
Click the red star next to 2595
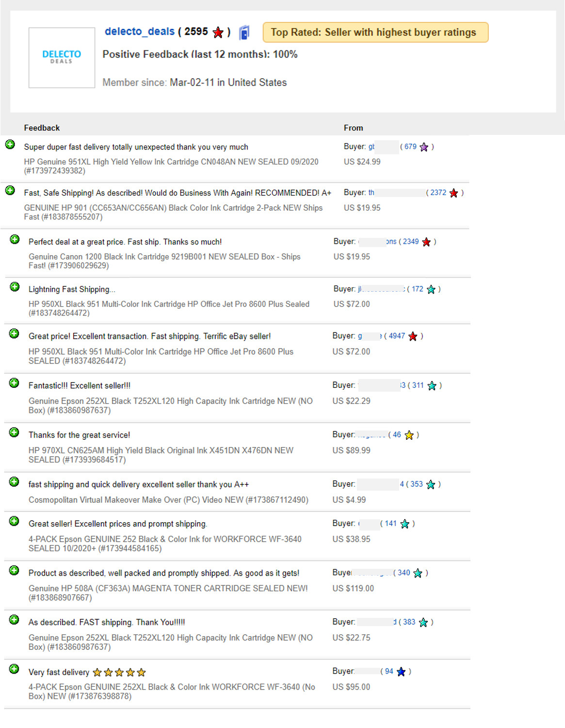pyautogui.click(x=218, y=33)
